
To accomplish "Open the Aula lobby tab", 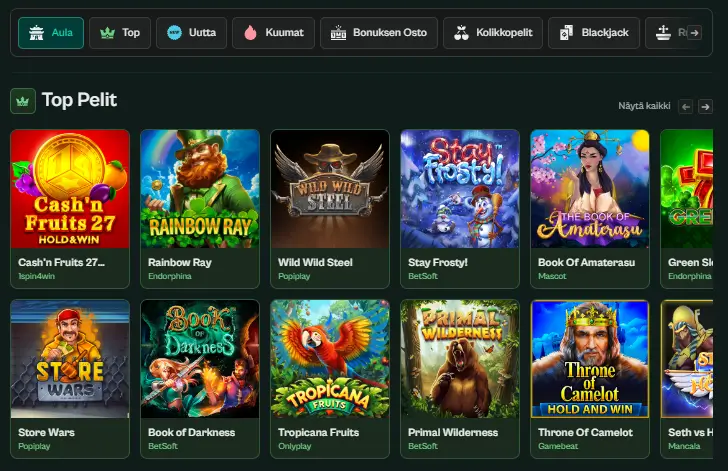I will pyautogui.click(x=51, y=33).
